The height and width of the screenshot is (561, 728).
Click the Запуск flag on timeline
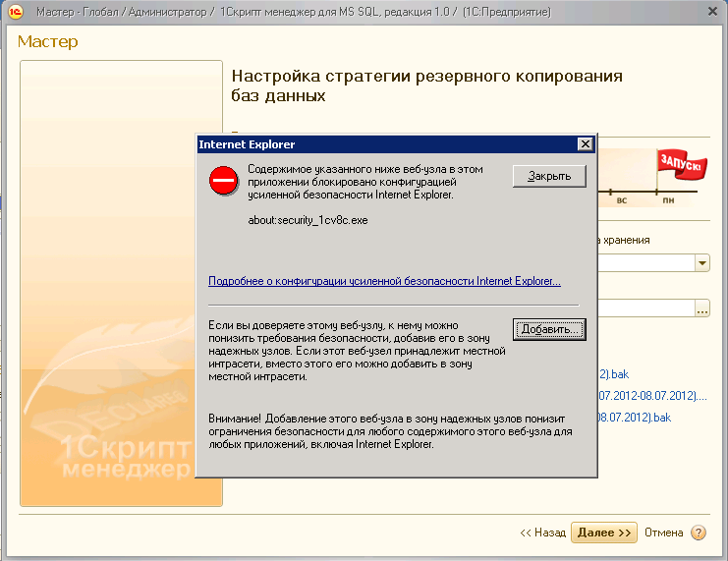coord(681,164)
